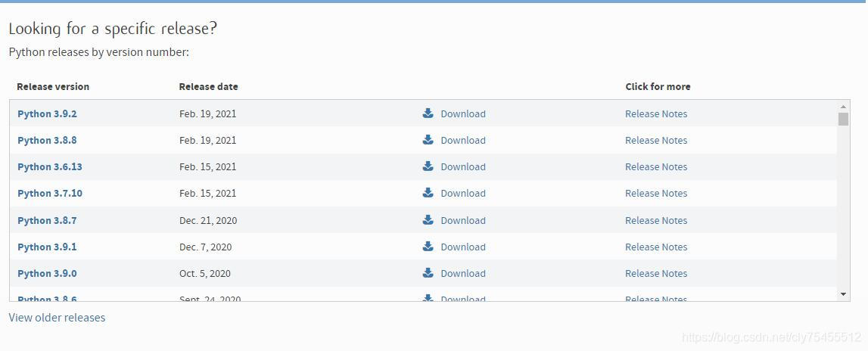Click download icon for Python 3.9.1
868x351 pixels.
[428, 247]
